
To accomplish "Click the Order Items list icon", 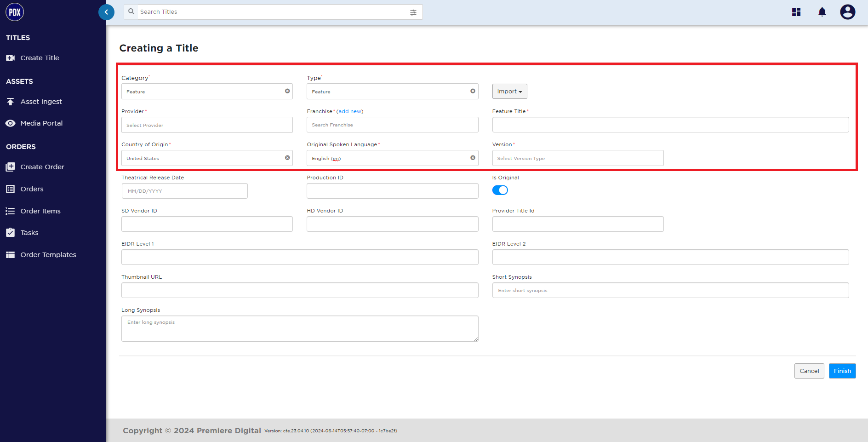I will click(x=10, y=211).
